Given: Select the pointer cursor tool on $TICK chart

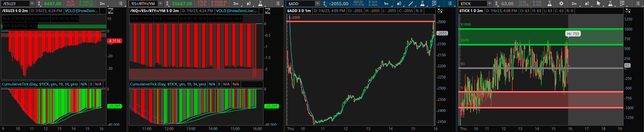Looking at the screenshot, I should 598,4.
